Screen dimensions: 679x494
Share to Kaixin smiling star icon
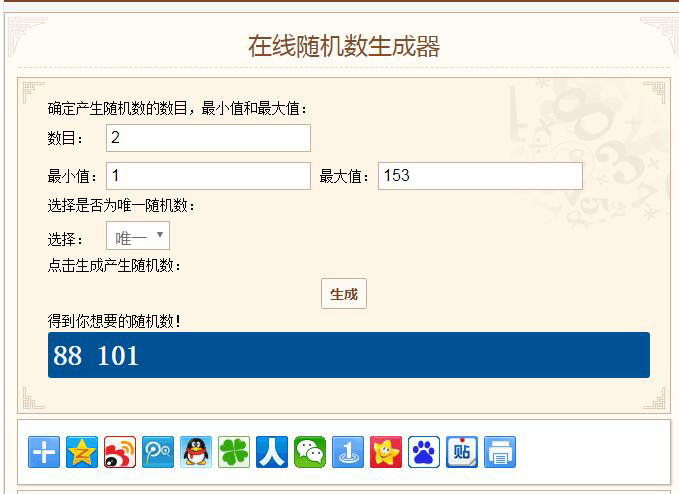[386, 452]
